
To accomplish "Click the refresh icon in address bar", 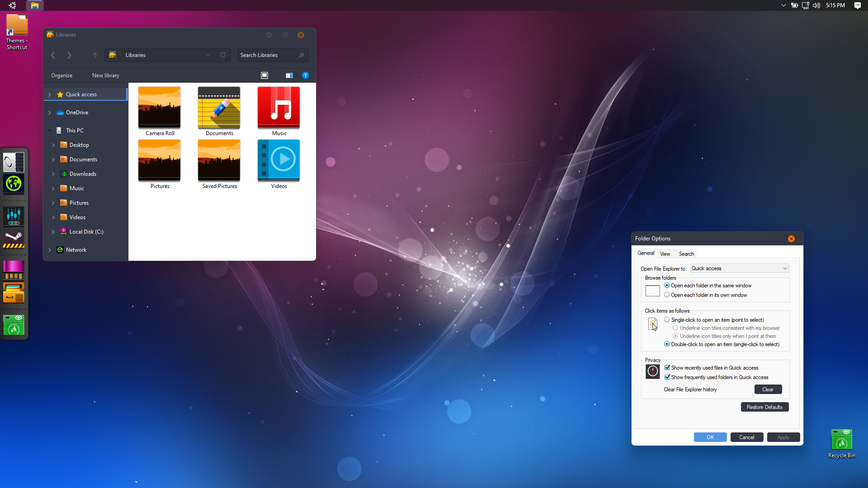I will pos(223,55).
